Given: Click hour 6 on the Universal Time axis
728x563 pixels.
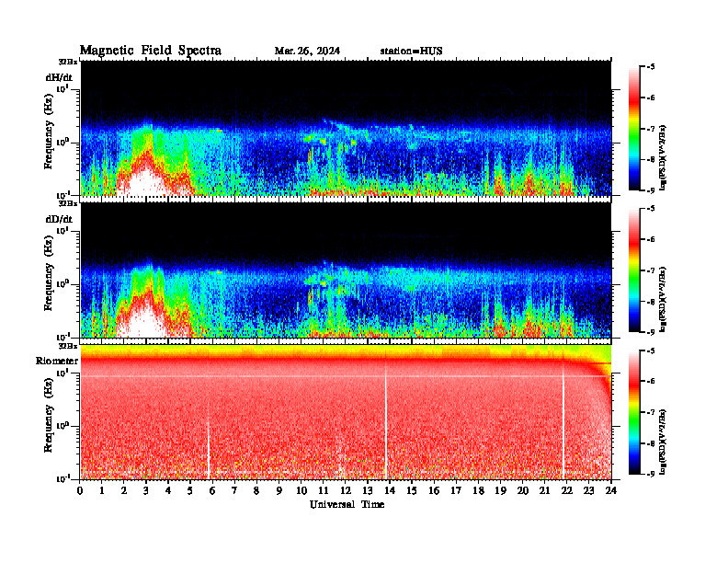Looking at the screenshot, I should pyautogui.click(x=212, y=490).
